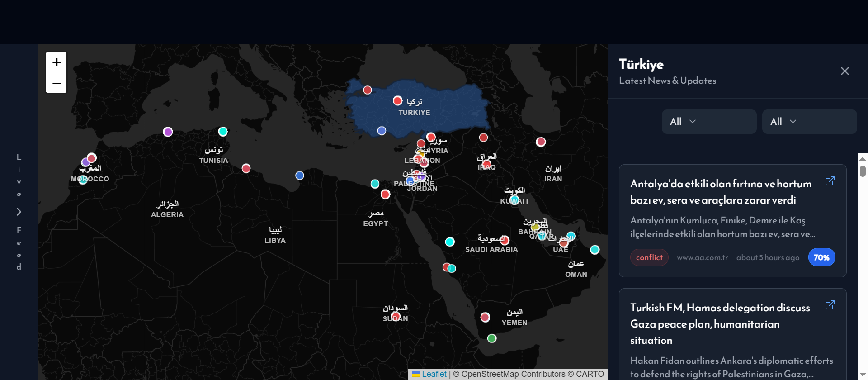Click the blue marker on Libya's coast
The width and height of the screenshot is (868, 380).
coord(300,176)
